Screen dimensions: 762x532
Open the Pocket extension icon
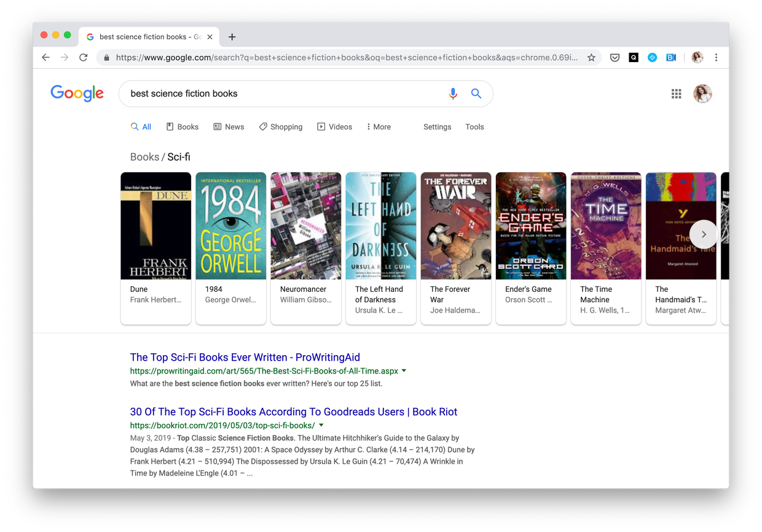click(615, 58)
